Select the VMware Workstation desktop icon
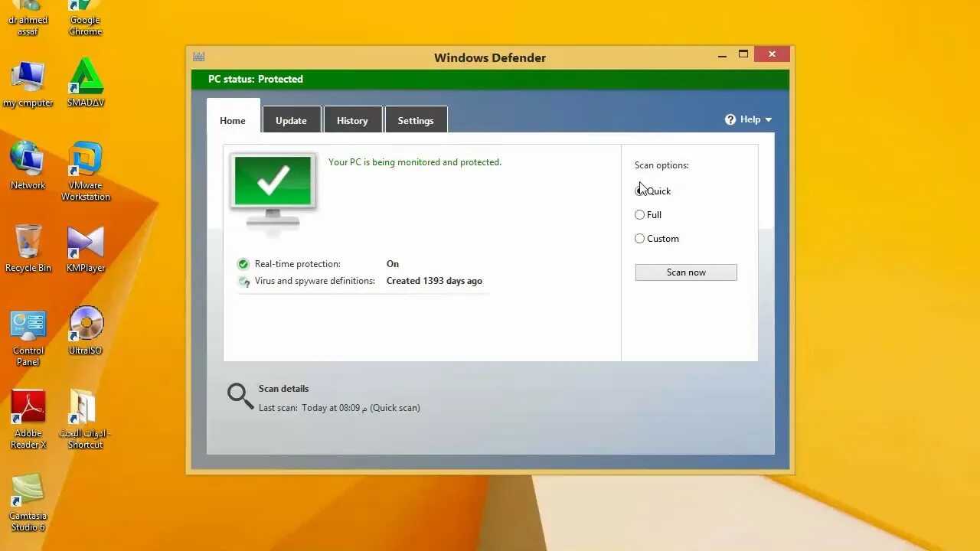Image resolution: width=980 pixels, height=551 pixels. 86,171
